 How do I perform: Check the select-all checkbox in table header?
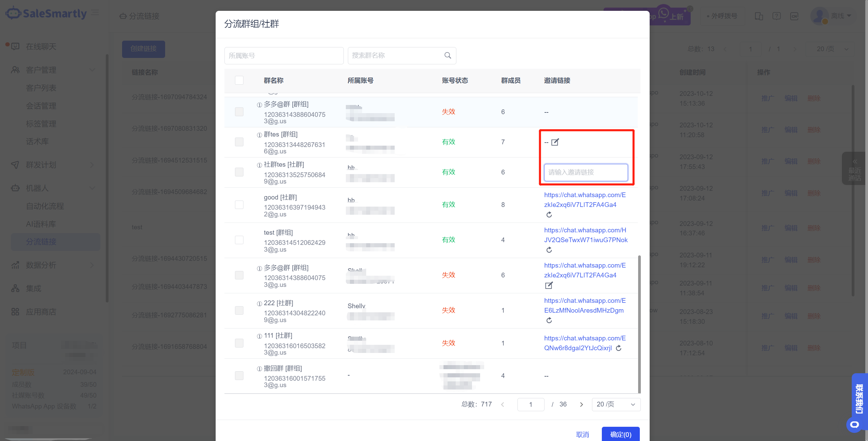tap(239, 80)
